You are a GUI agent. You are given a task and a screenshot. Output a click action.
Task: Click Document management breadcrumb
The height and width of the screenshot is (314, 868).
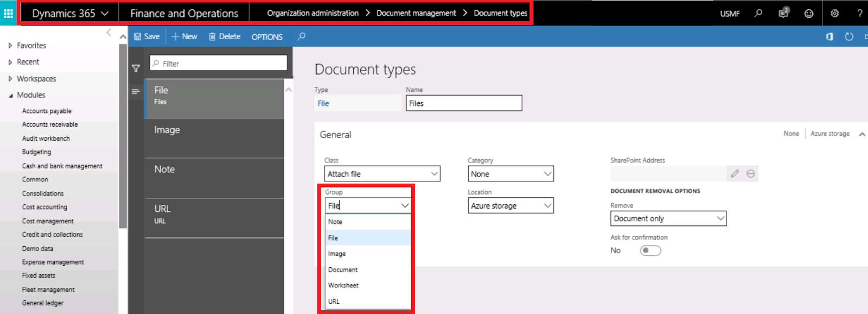pos(416,13)
